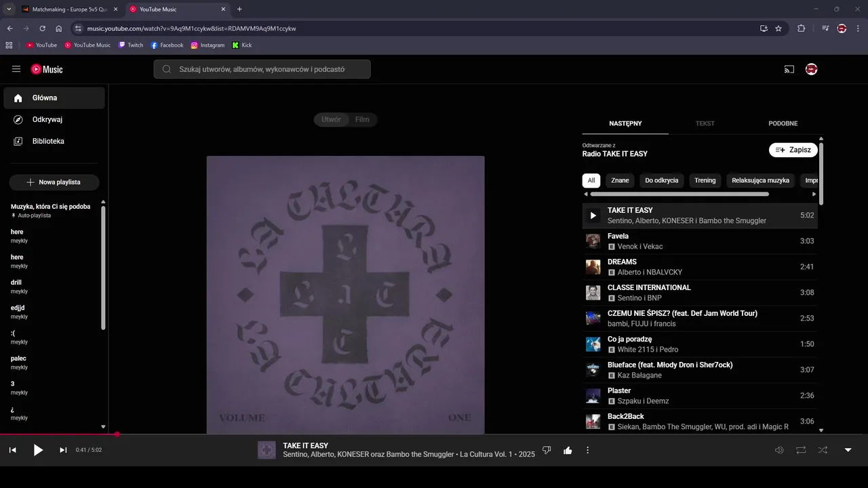Open the account avatar menu in YouTube Music
Image resolution: width=868 pixels, height=488 pixels.
811,69
